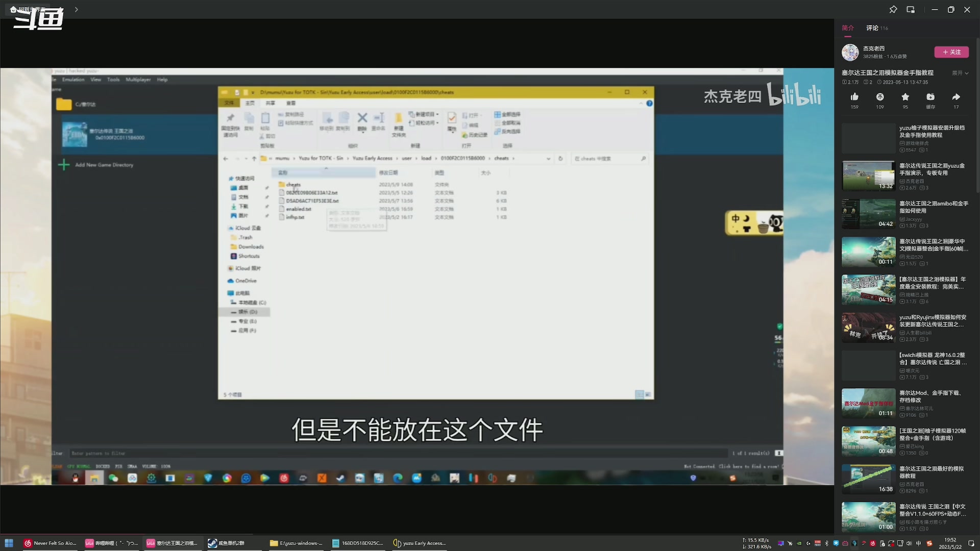Switch to 哔哩哔哩 taskbar window

[x=112, y=543]
